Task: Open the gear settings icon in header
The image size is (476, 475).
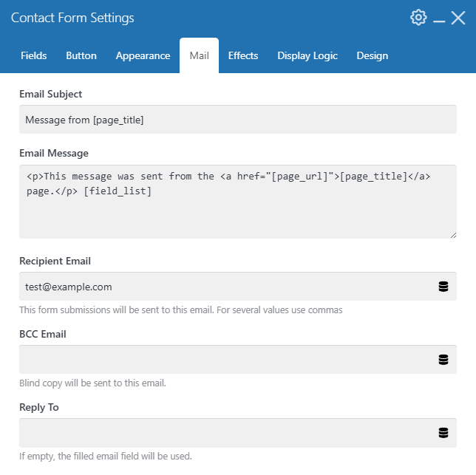Action: point(418,18)
